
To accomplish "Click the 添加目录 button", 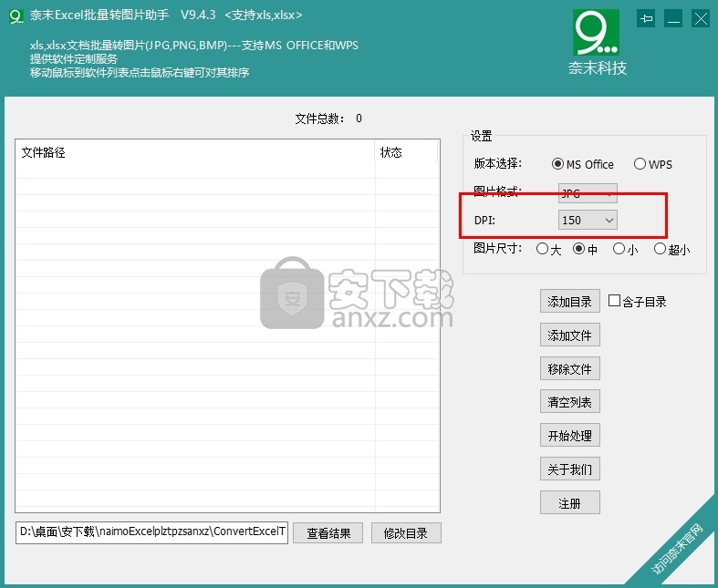I will [x=569, y=301].
